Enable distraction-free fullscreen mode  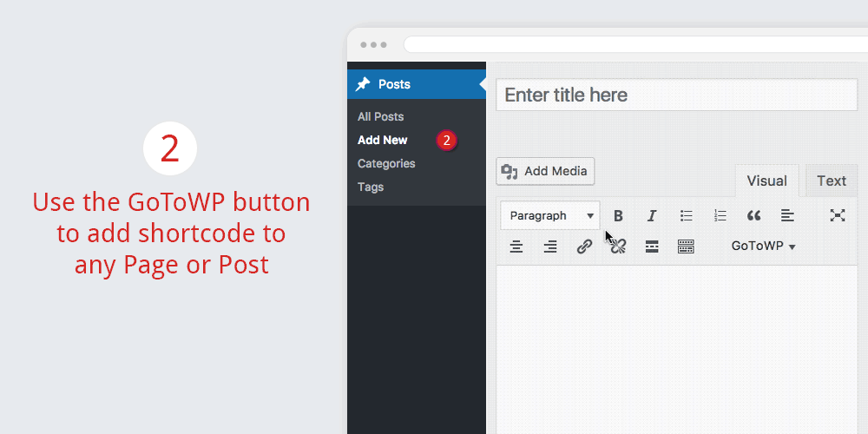(x=838, y=215)
